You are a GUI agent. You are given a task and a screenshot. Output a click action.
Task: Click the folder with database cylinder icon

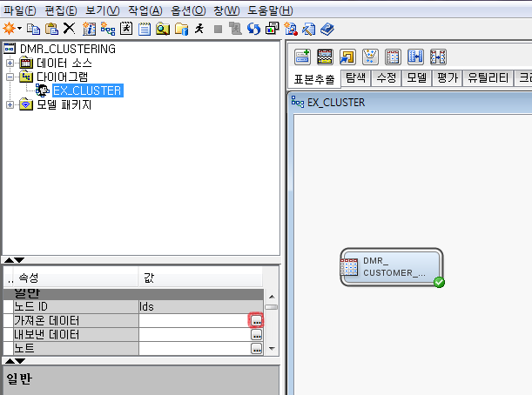pos(181,29)
